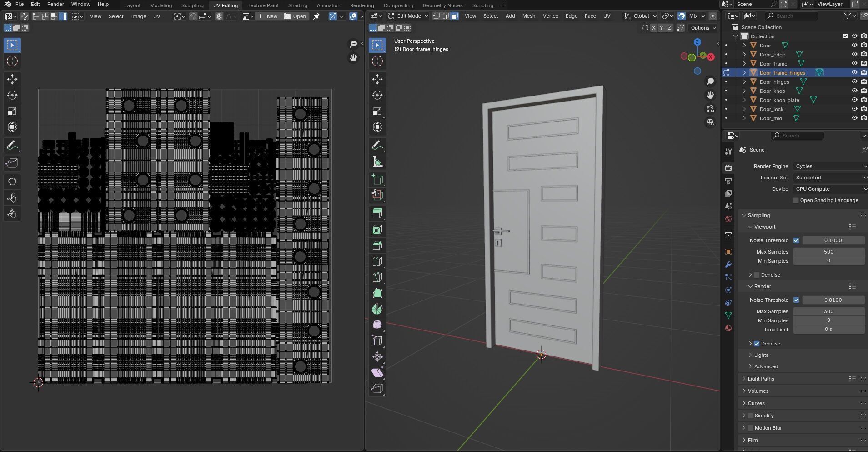Image resolution: width=868 pixels, height=452 pixels.
Task: Hide the Door object in viewport
Action: [854, 45]
